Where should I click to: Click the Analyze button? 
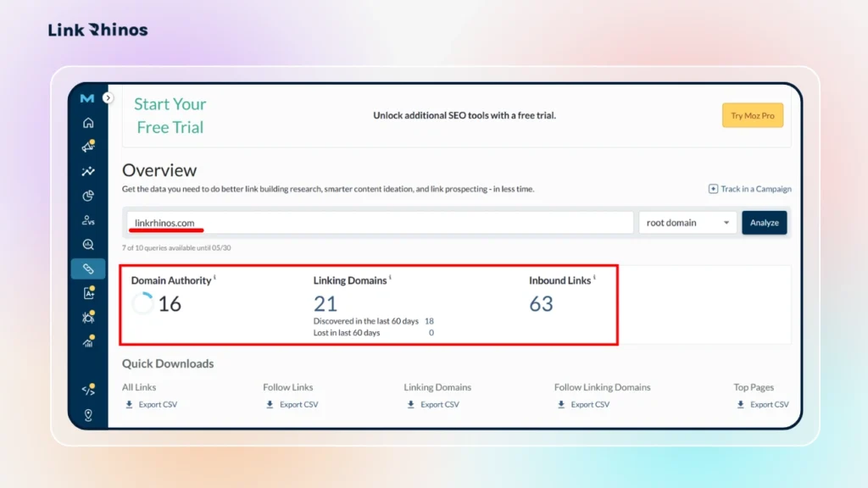coord(764,223)
